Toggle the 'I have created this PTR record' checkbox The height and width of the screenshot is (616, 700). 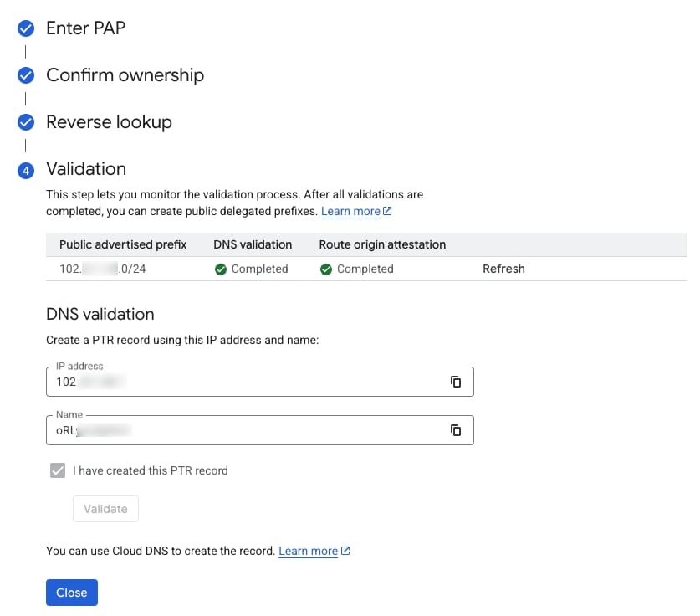(x=58, y=470)
